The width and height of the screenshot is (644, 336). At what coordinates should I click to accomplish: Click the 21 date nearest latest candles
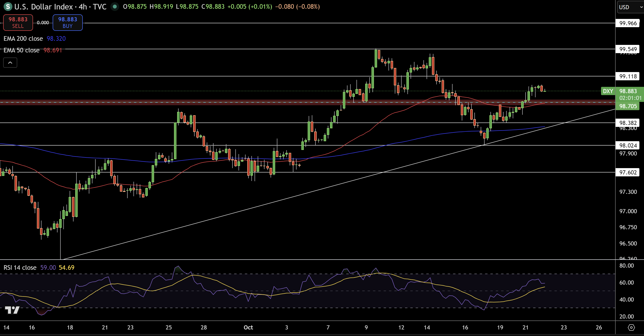click(x=526, y=328)
